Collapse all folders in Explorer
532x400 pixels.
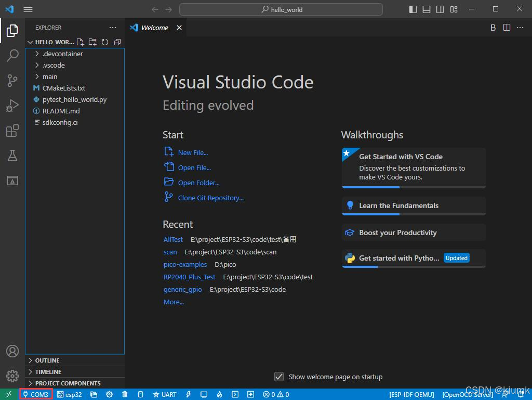point(117,42)
